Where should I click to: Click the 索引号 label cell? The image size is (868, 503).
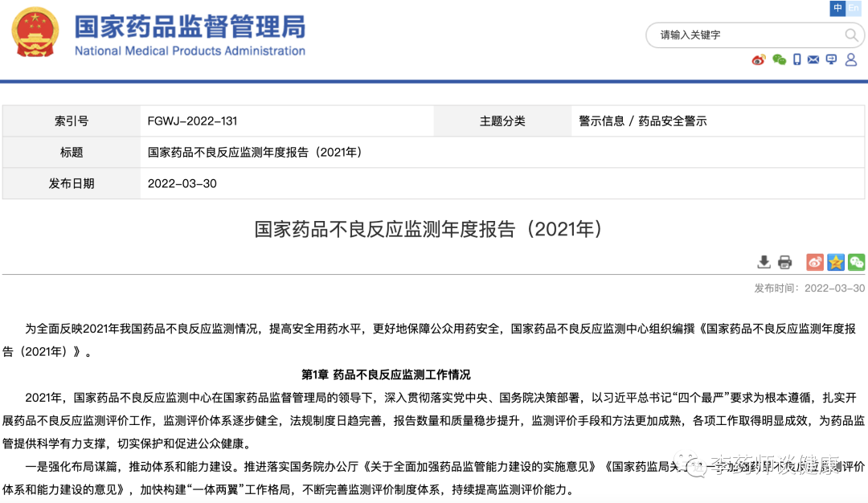click(x=72, y=121)
